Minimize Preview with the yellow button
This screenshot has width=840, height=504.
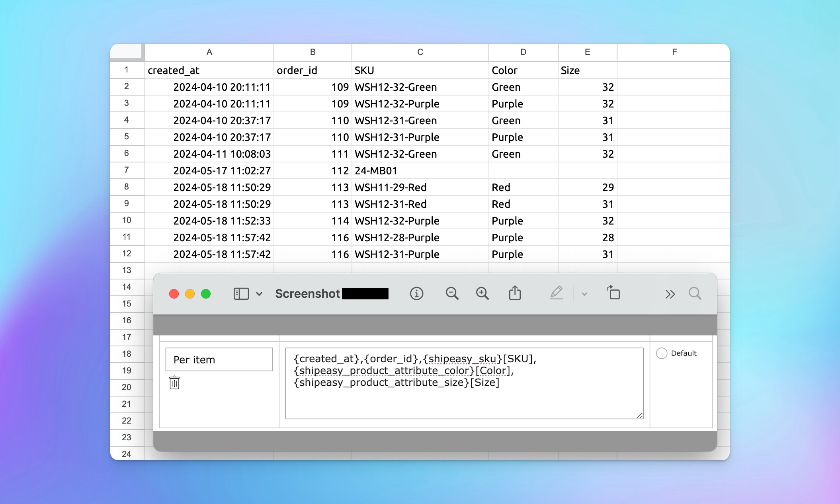(x=190, y=294)
